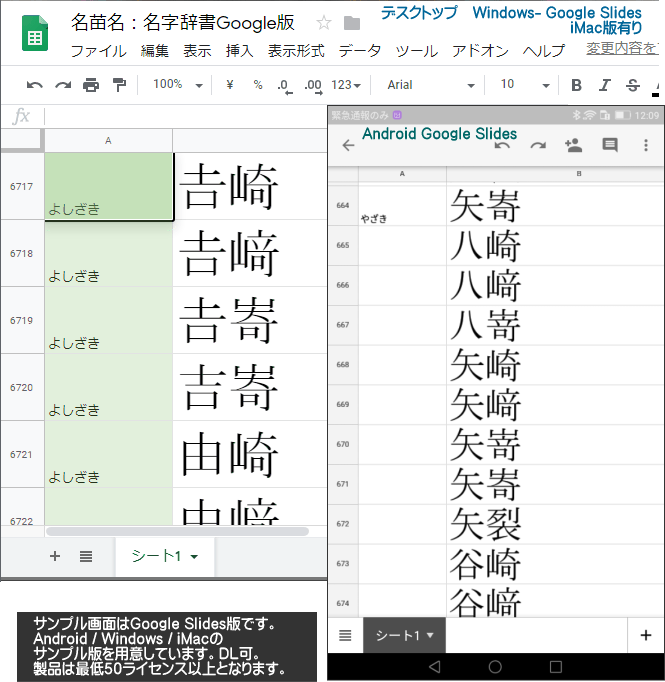Open 編集 menu
Viewport: 665px width, 682px height.
(x=154, y=51)
